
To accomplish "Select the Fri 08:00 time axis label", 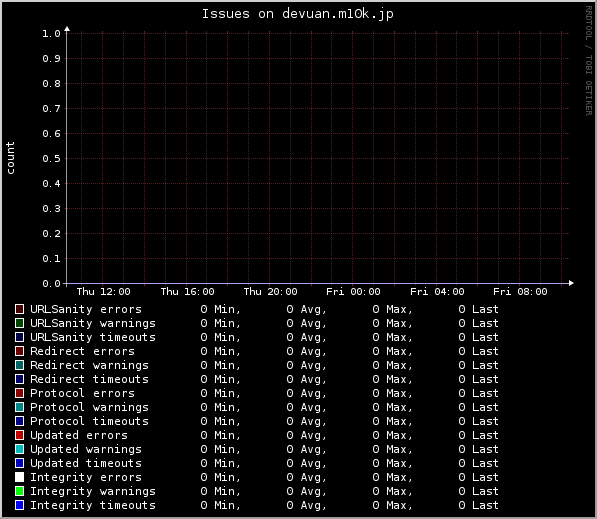I will pyautogui.click(x=520, y=292).
